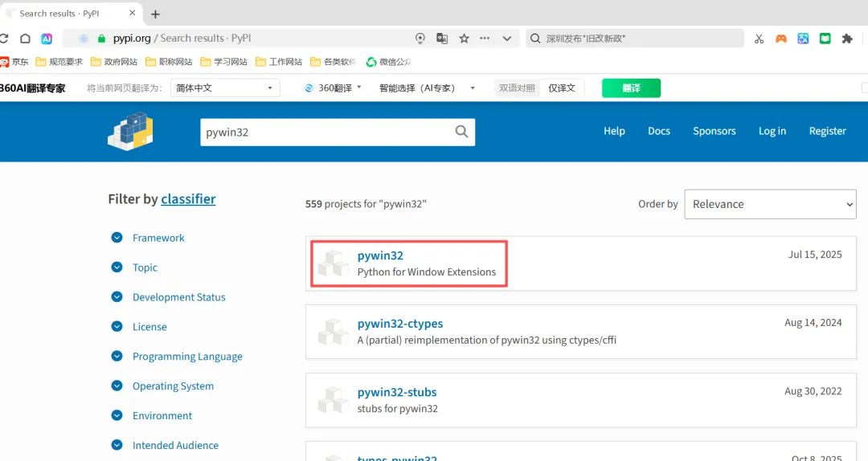Open the 职称网站 bookmark folder
The image size is (868, 461).
tap(169, 61)
